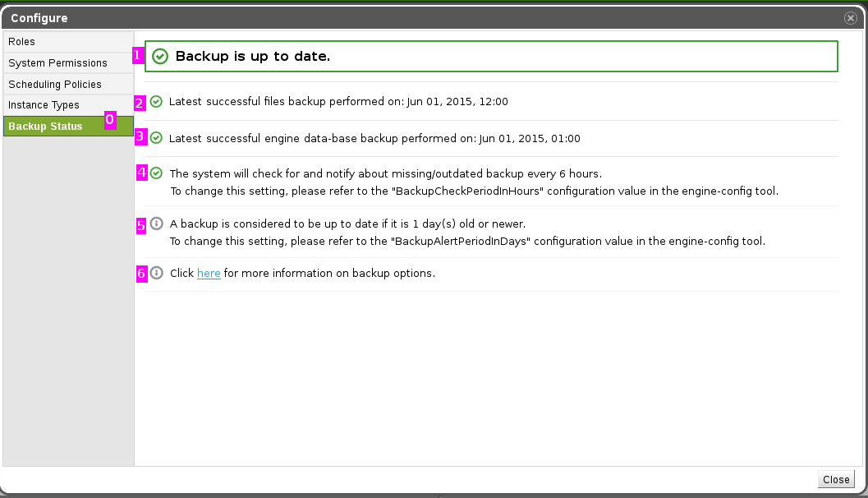Click the Configure dialog title

[39, 18]
